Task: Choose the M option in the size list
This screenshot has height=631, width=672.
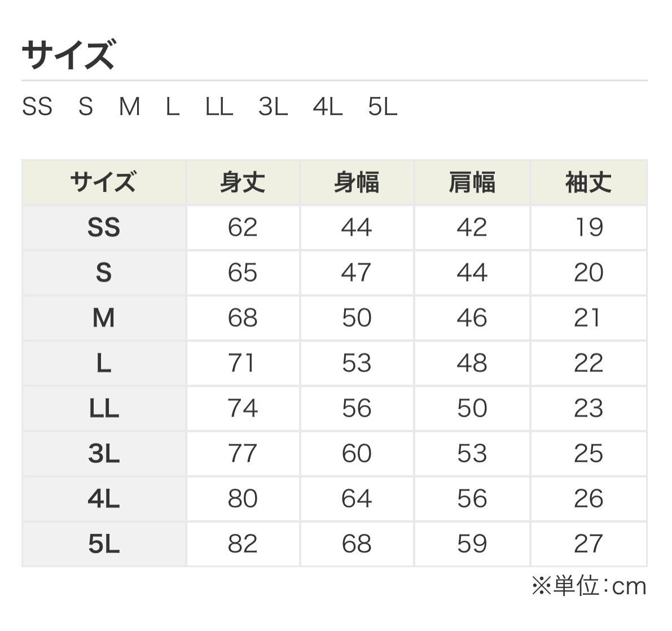Action: coord(129,107)
